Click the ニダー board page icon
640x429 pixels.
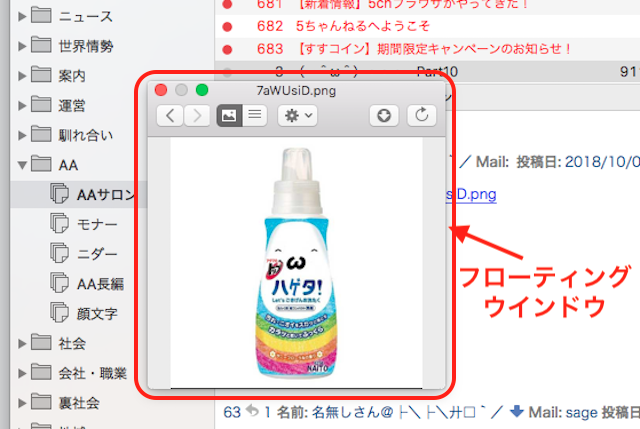[60, 253]
